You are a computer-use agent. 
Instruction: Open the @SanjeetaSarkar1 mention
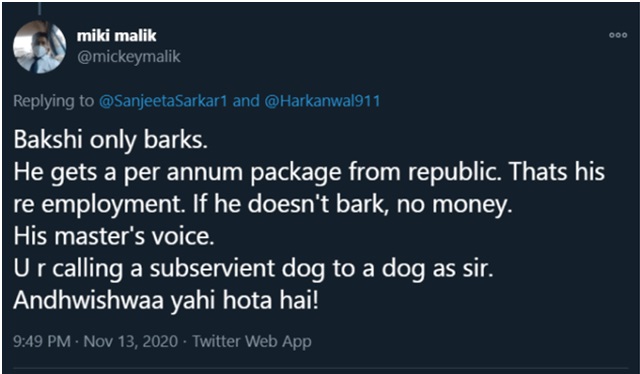163,101
